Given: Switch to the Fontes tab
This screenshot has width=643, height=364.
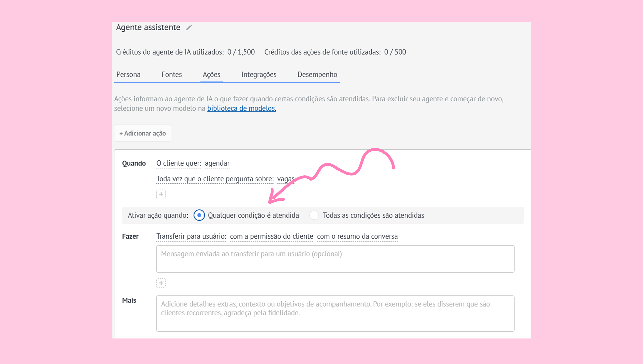Looking at the screenshot, I should pyautogui.click(x=171, y=74).
